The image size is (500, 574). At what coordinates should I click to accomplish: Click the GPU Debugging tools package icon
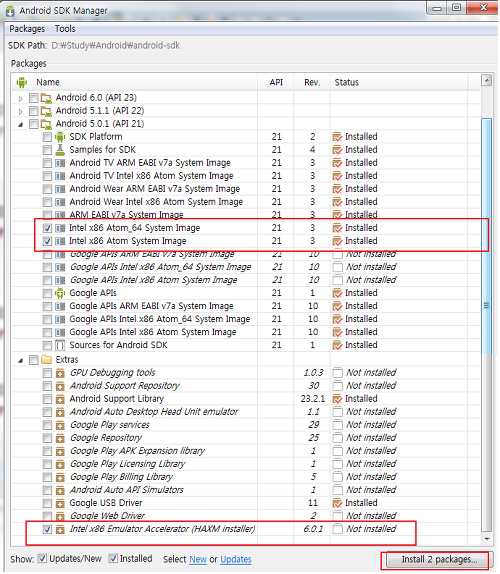(60, 373)
